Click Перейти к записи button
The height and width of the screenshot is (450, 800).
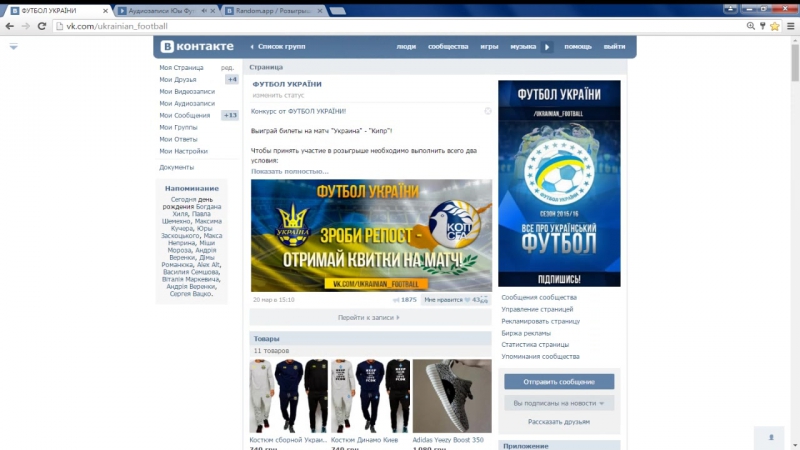tap(370, 317)
